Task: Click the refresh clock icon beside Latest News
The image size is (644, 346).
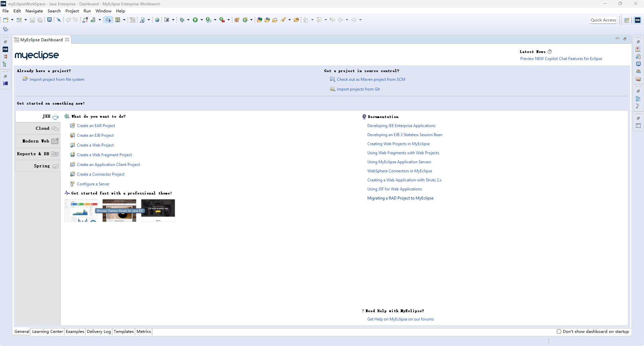Action: (x=549, y=52)
